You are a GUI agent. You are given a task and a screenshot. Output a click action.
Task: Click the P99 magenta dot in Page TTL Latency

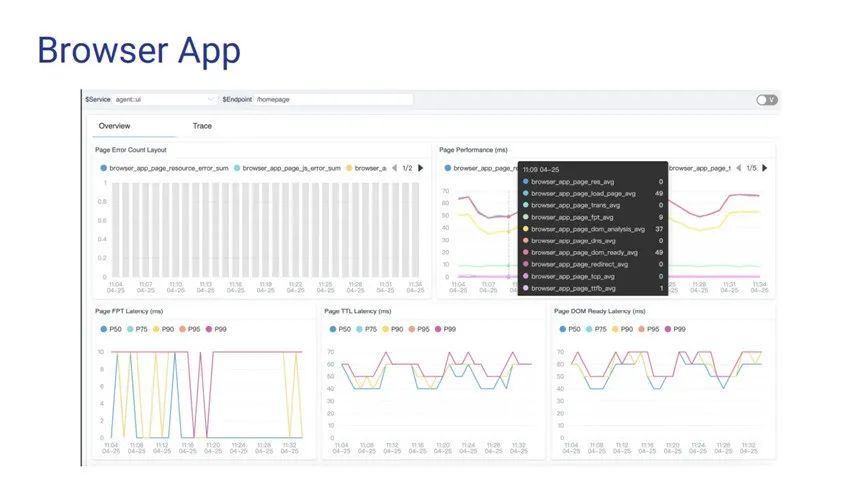[x=438, y=328]
